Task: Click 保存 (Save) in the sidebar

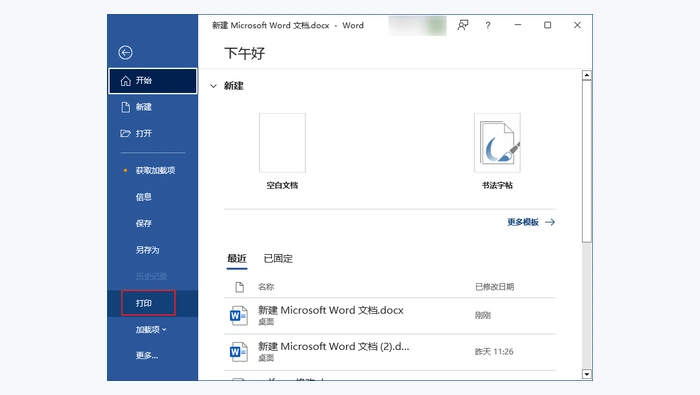Action: (x=144, y=224)
